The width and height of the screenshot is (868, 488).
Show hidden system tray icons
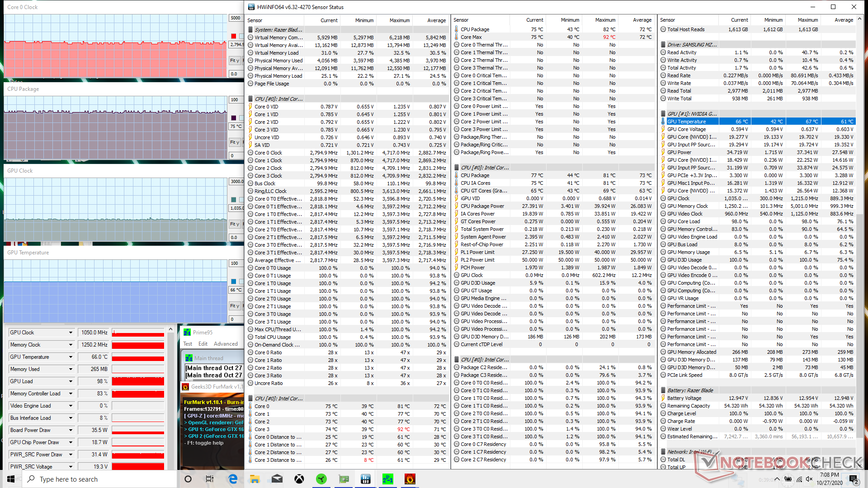point(777,479)
